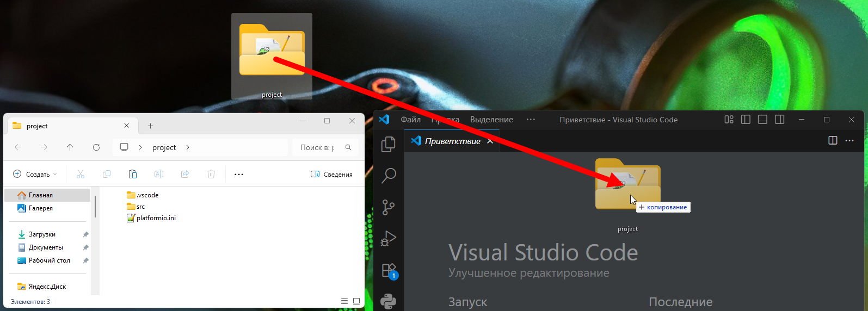Toggle the bottom panel in VS Code
Image resolution: width=868 pixels, height=311 pixels.
[762, 120]
